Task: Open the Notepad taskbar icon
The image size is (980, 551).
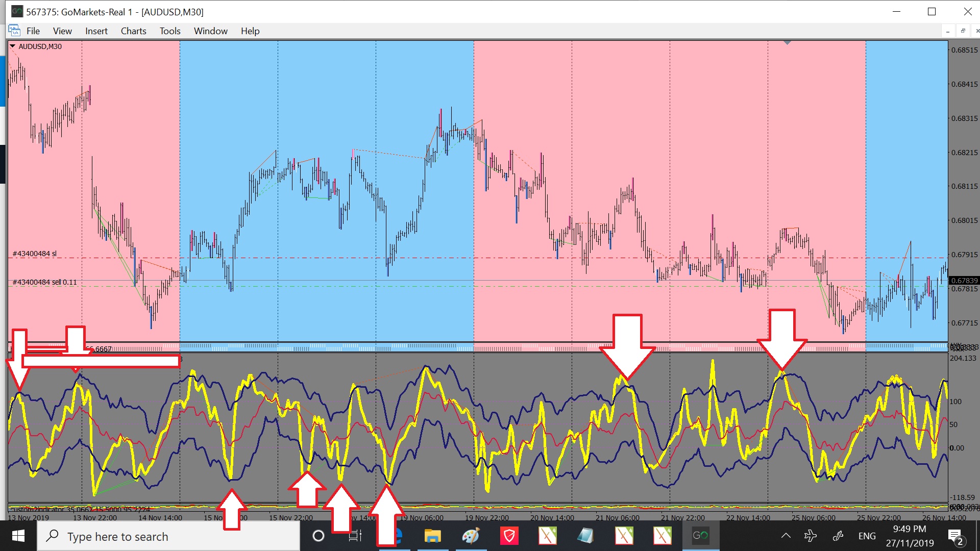Action: coord(585,536)
